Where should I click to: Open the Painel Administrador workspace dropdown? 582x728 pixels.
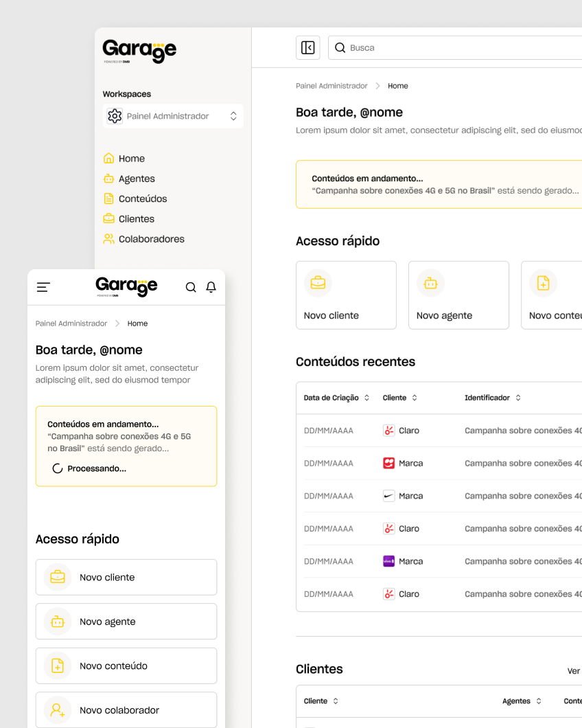(173, 116)
